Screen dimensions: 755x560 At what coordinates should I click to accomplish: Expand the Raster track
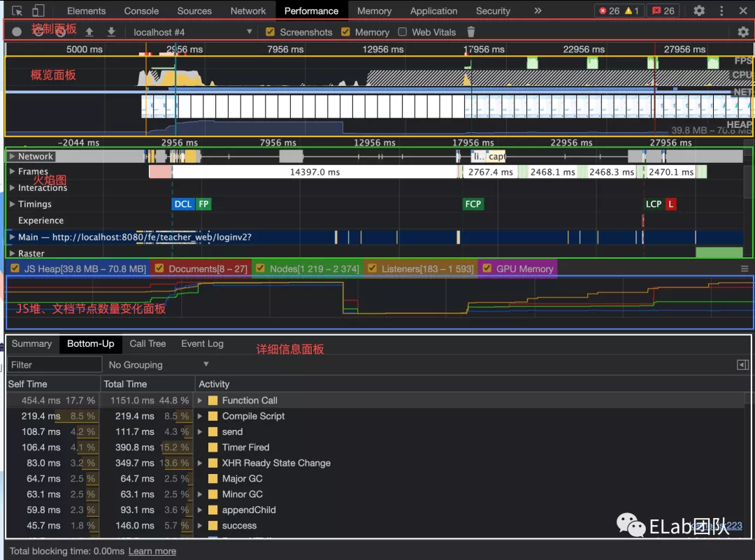coord(12,253)
